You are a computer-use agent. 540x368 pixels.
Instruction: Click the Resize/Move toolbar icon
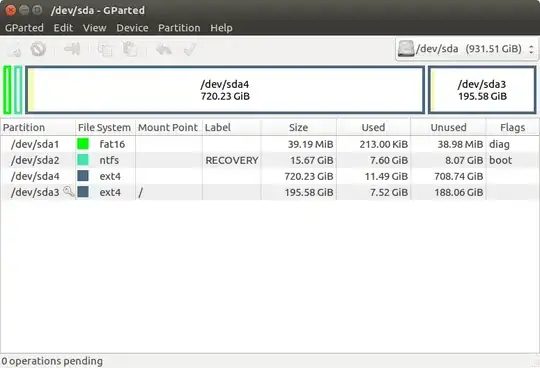72,49
